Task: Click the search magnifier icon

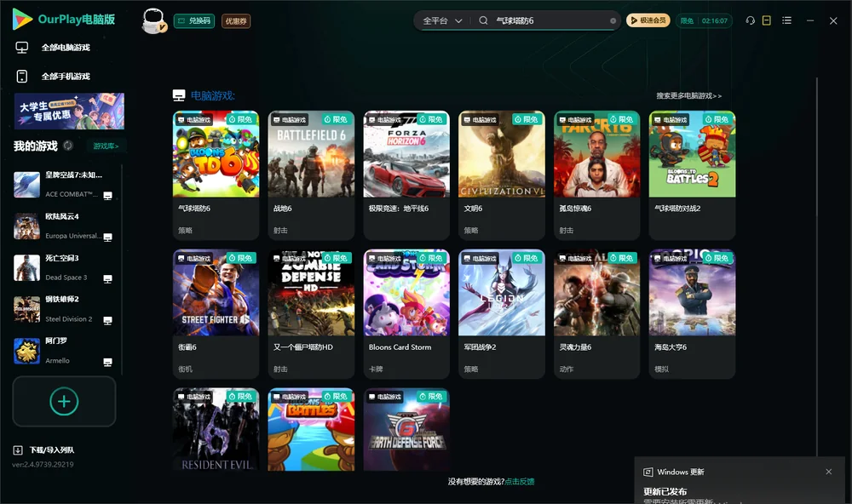Action: click(x=483, y=20)
